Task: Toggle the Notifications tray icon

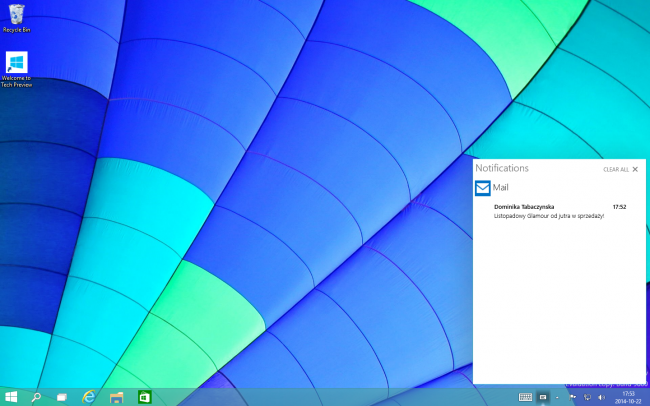Action: tap(543, 397)
